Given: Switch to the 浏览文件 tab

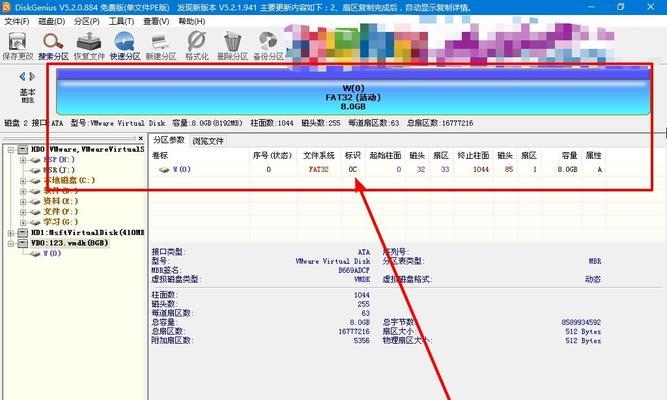Looking at the screenshot, I should click(208, 141).
